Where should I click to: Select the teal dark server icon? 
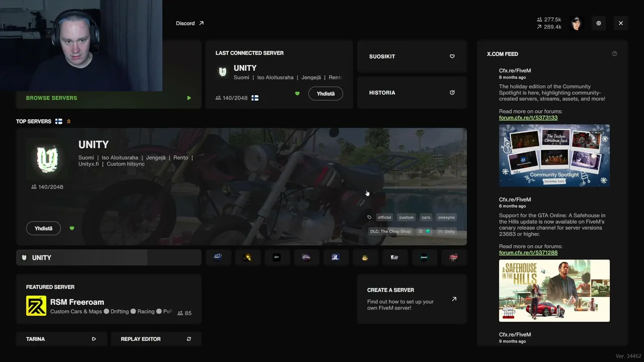[x=424, y=257]
